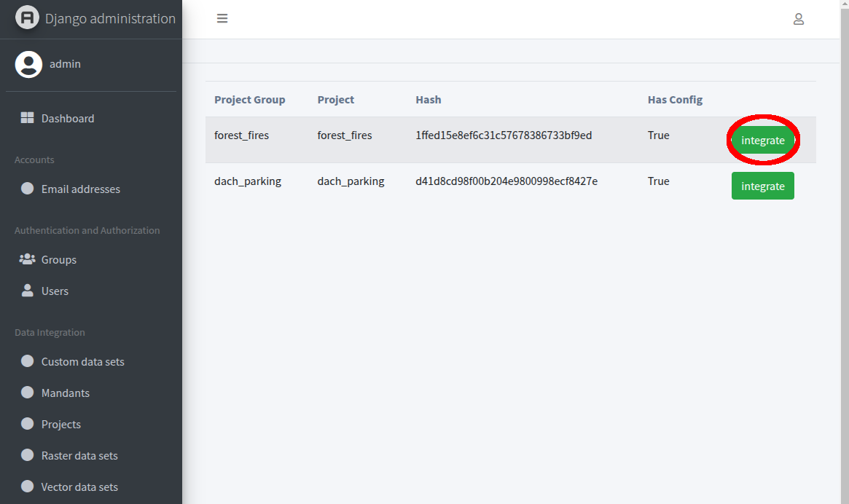Open the admin profile name link
The width and height of the screenshot is (849, 504).
pos(65,64)
